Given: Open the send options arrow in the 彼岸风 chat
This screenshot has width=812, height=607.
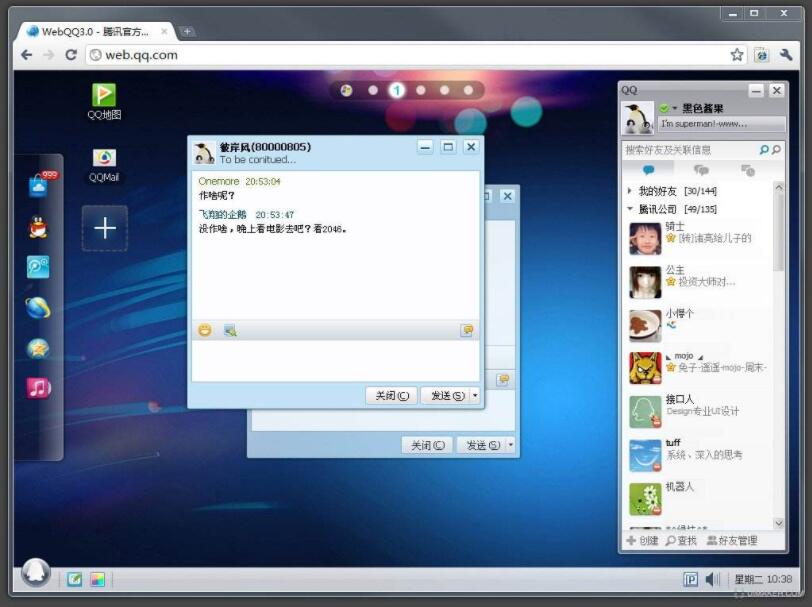Looking at the screenshot, I should coord(475,396).
